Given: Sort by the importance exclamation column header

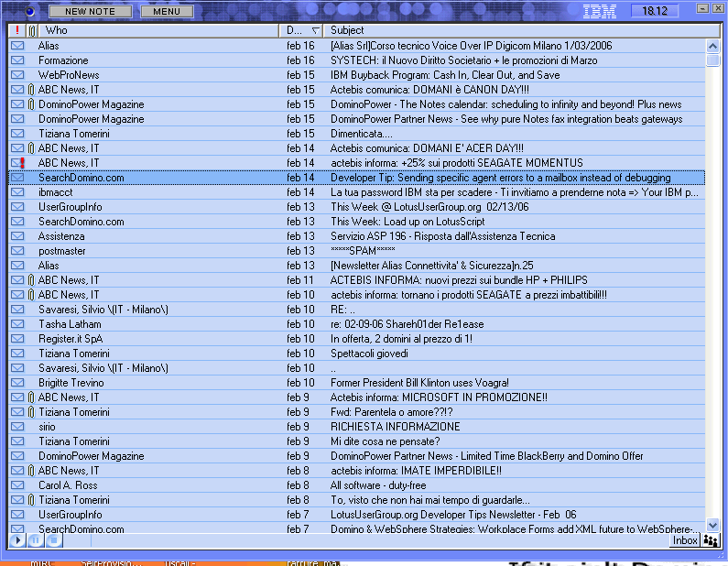Looking at the screenshot, I should point(17,30).
